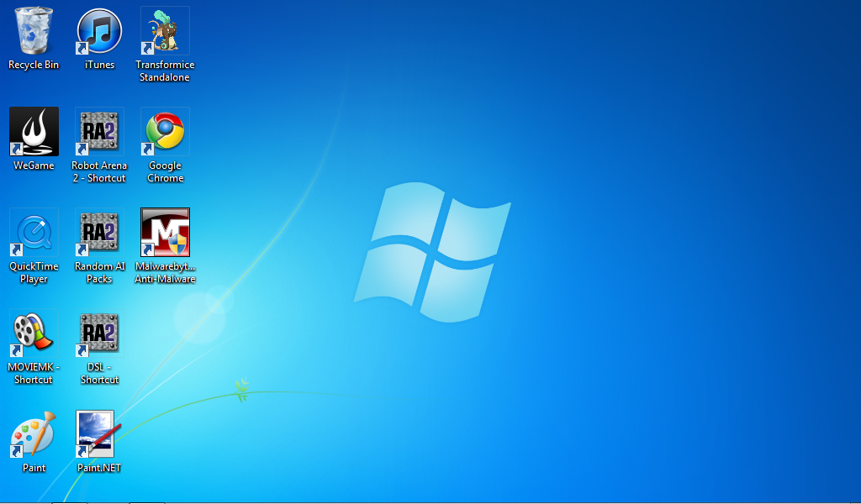Image resolution: width=861 pixels, height=504 pixels.
Task: Click the "QuickTime Player" label text
Action: [34, 272]
